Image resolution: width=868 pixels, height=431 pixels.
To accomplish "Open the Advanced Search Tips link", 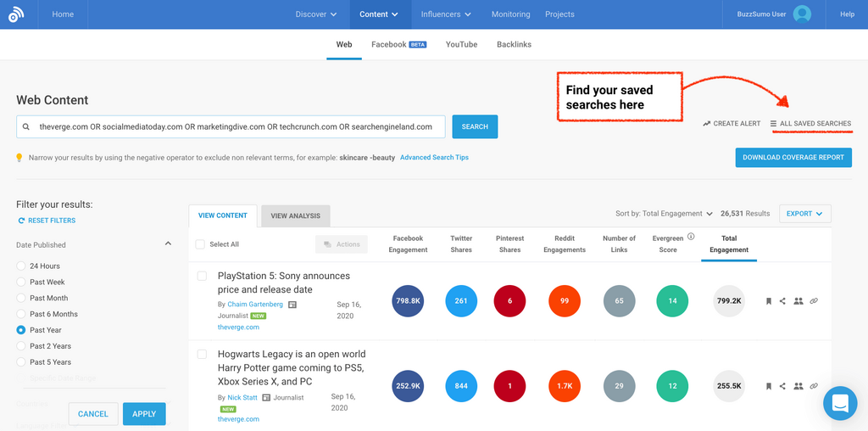I will 434,158.
